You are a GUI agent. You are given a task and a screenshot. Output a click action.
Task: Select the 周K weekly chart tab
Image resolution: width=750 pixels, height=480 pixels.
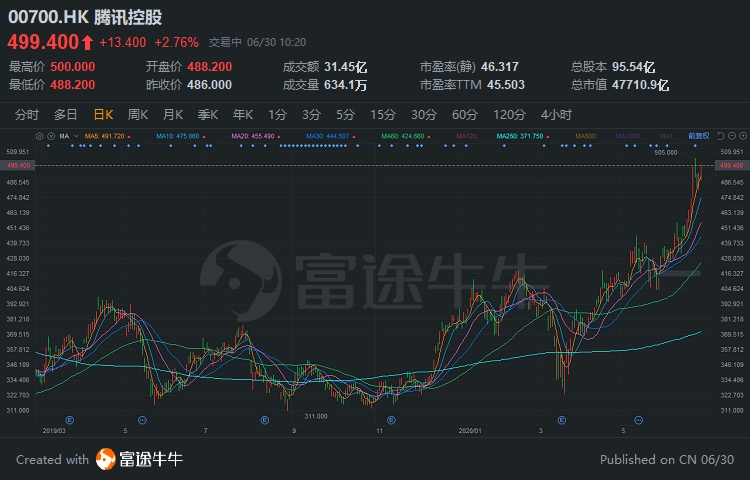click(x=138, y=114)
